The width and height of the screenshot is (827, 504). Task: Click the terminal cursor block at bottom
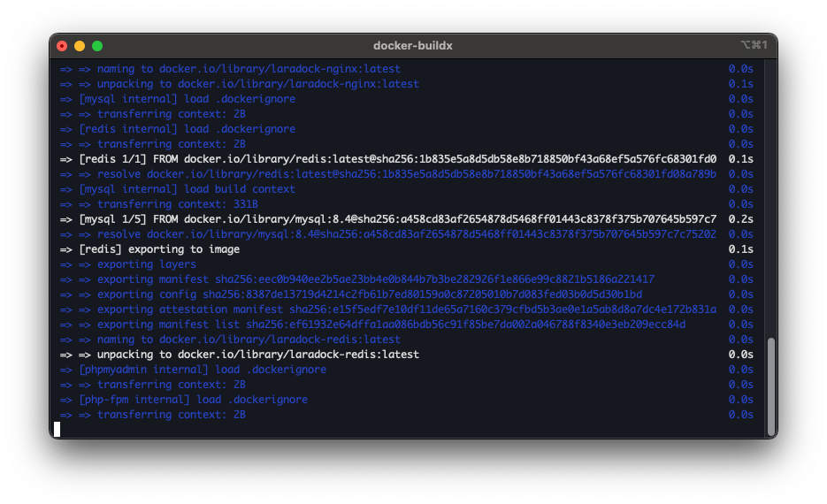57,429
